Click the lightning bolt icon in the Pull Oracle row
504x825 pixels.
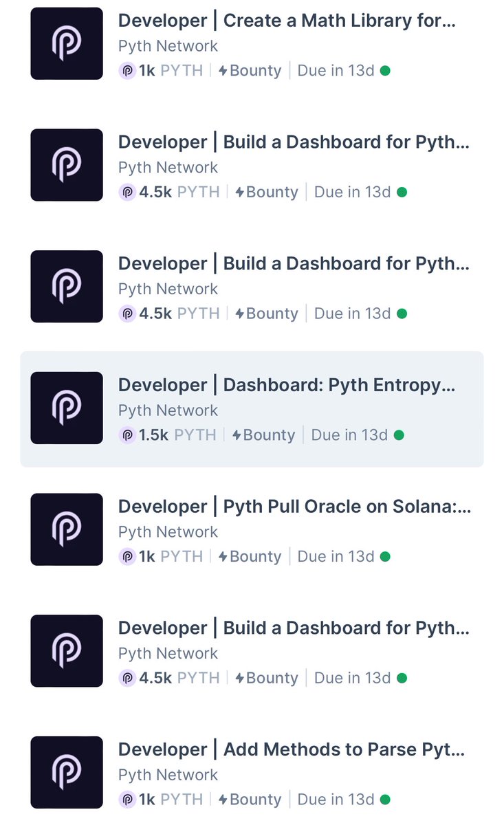tap(223, 557)
